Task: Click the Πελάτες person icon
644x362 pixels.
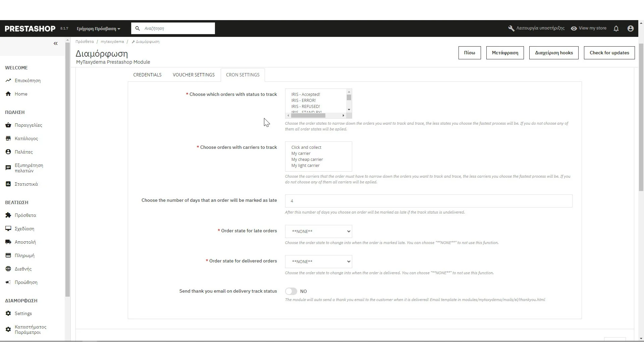Action: (x=8, y=152)
